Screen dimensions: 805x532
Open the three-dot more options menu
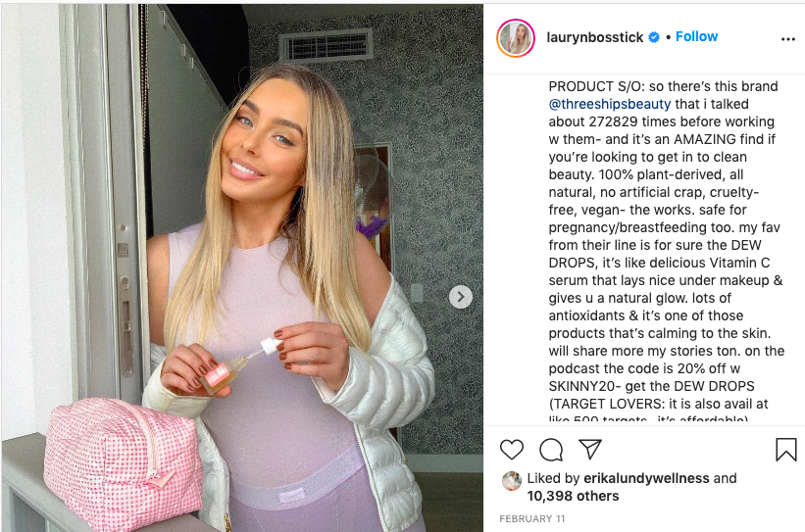click(788, 39)
